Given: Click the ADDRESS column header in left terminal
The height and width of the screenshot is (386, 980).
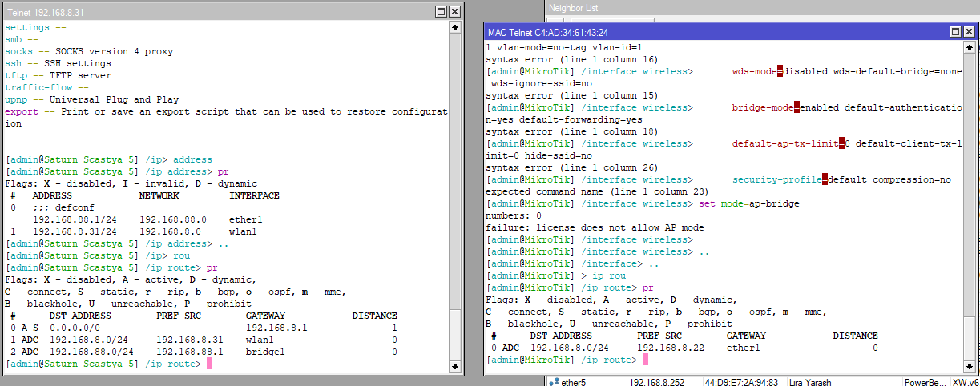Looking at the screenshot, I should coord(52,195).
